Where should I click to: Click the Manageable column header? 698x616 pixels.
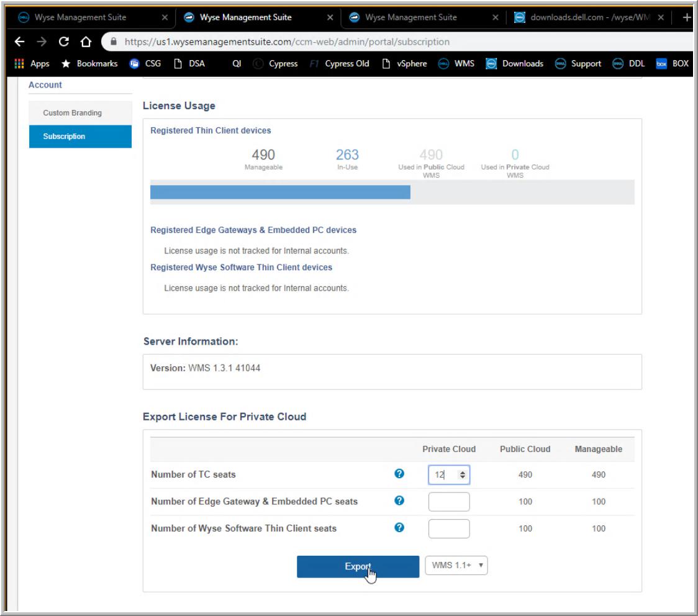[598, 449]
